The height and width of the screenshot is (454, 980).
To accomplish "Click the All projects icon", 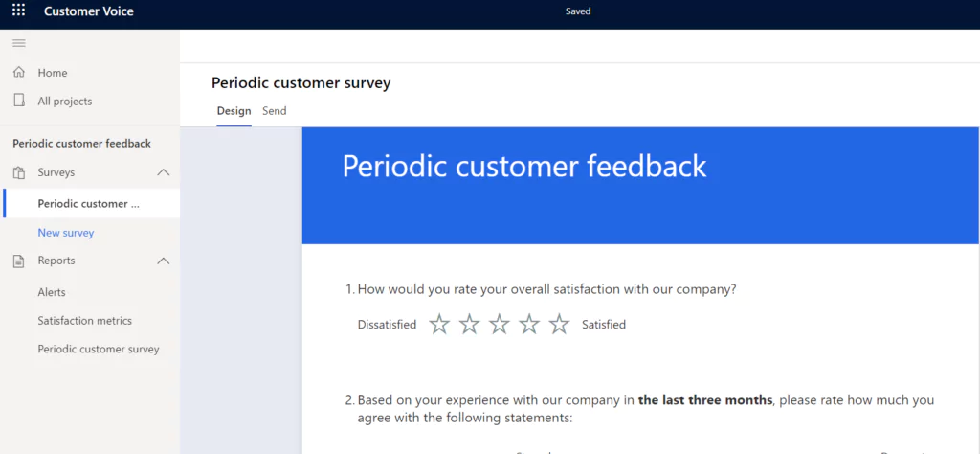I will (x=19, y=101).
